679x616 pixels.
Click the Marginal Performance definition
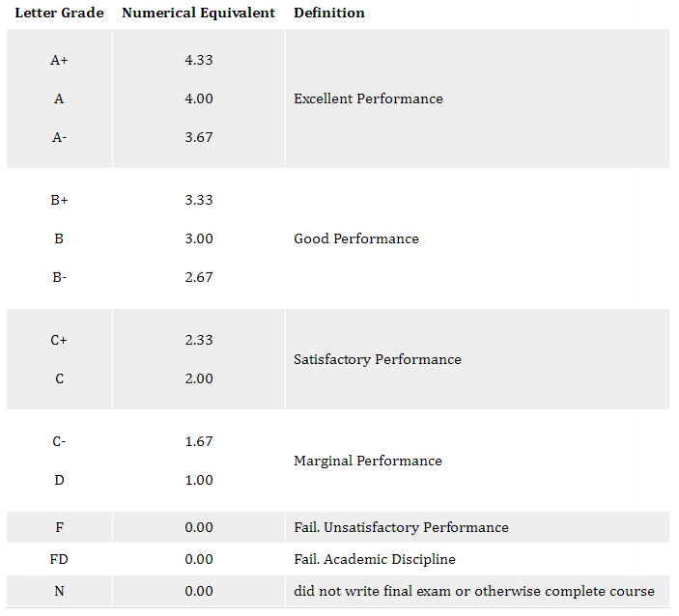tap(368, 461)
